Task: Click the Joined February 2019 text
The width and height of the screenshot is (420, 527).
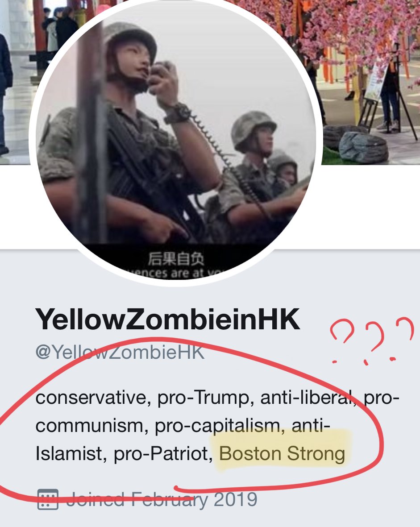Action: [162, 499]
